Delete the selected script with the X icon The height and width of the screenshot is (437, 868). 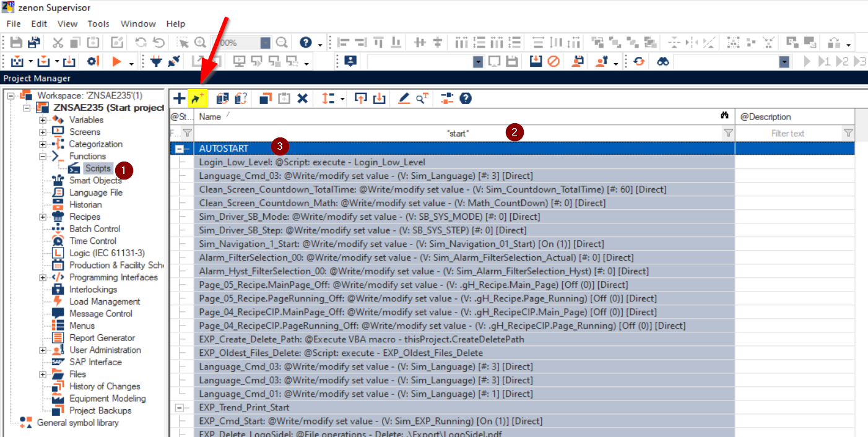pos(302,98)
